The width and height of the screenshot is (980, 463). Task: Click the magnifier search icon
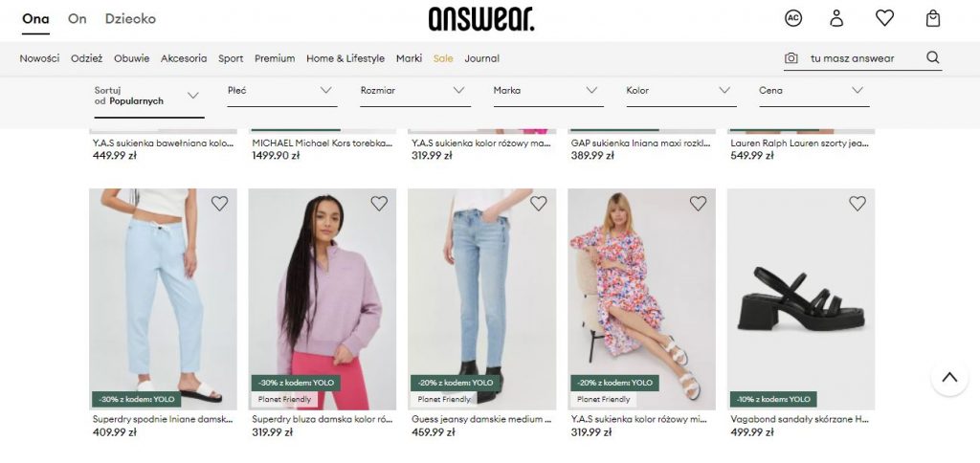(x=932, y=57)
